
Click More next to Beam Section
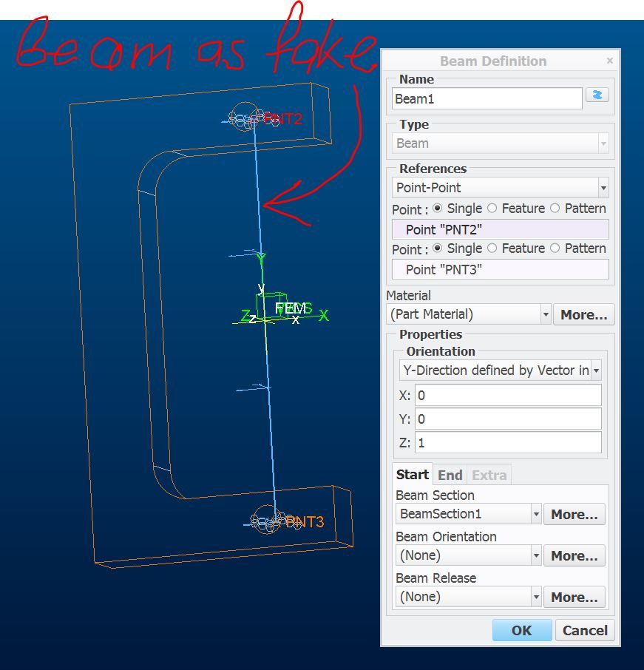point(574,514)
